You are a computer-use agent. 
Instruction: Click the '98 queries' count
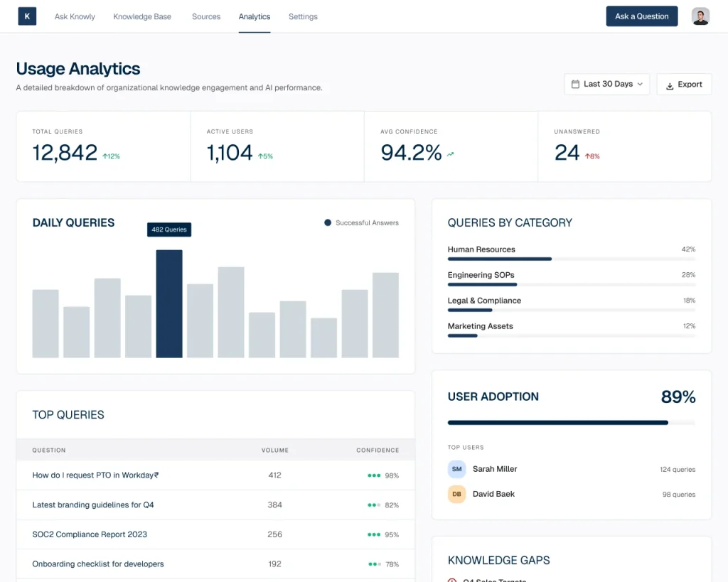(679, 495)
